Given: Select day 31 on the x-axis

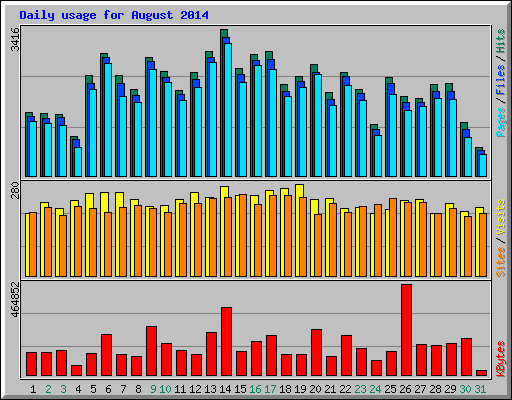Looking at the screenshot, I should coord(480,389).
